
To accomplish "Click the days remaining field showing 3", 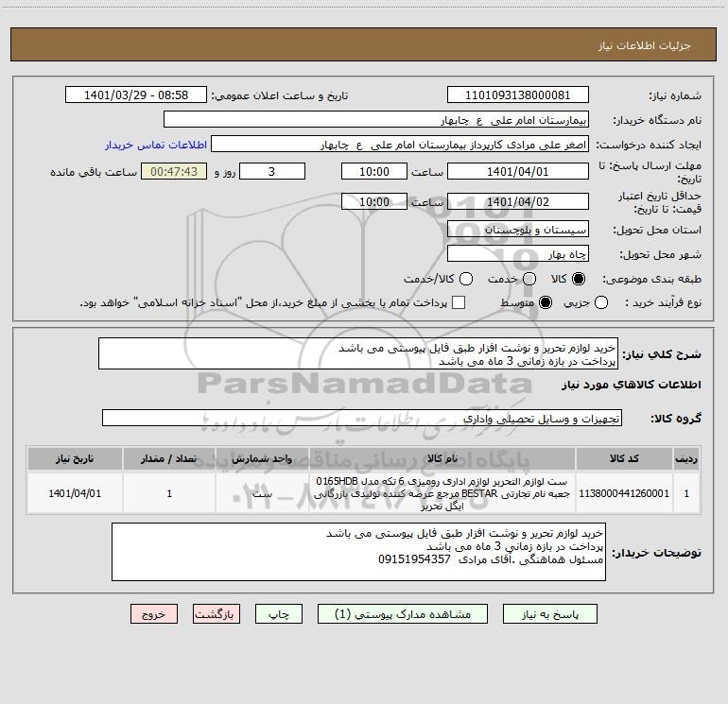I will pos(272,171).
